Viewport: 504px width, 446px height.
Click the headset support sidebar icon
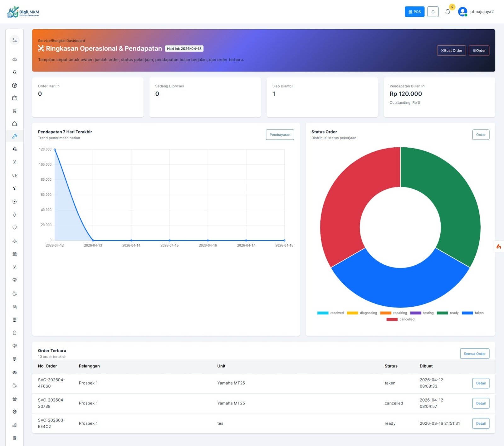(x=14, y=72)
